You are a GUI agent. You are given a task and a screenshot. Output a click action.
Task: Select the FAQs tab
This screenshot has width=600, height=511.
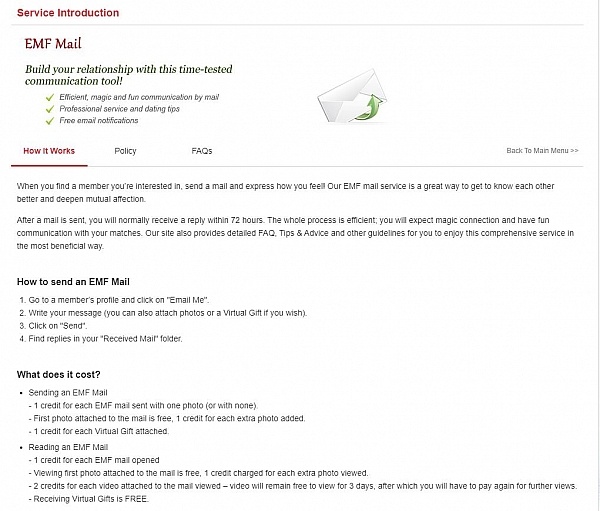point(202,151)
